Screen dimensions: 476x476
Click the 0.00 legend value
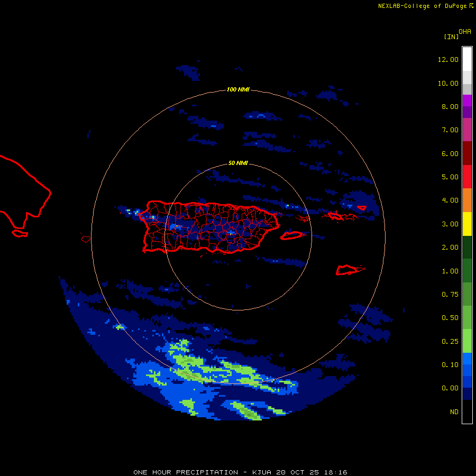point(450,388)
